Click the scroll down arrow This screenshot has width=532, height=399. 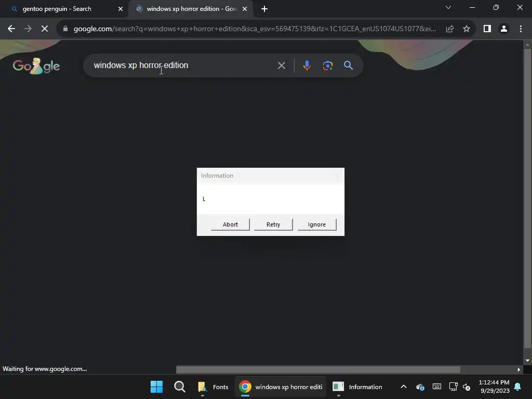coord(527,361)
